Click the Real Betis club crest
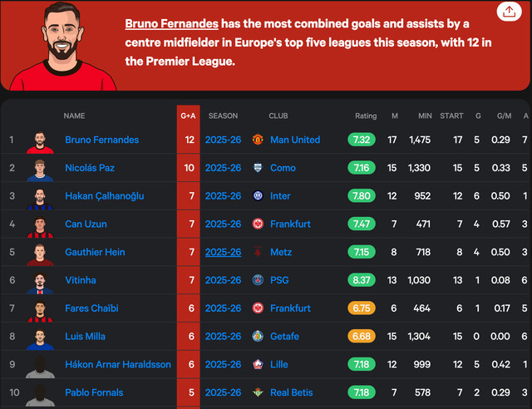Image resolution: width=532 pixels, height=409 pixels. point(258,392)
